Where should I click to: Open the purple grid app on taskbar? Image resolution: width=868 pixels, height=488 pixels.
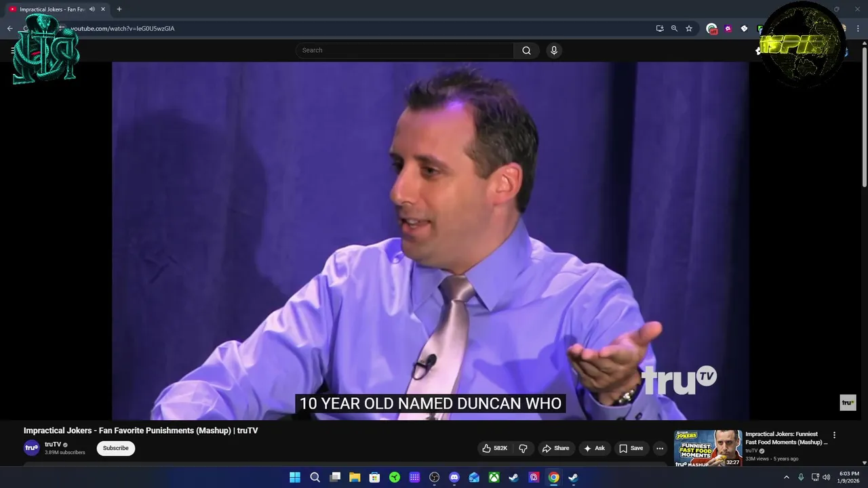[414, 477]
